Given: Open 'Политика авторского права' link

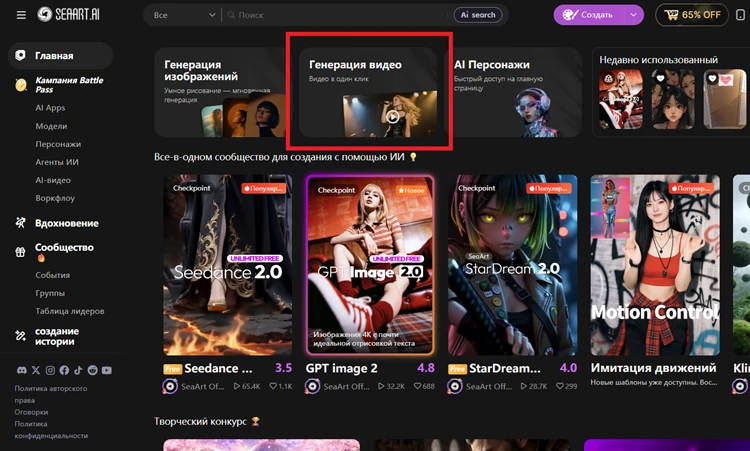Looking at the screenshot, I should [51, 394].
